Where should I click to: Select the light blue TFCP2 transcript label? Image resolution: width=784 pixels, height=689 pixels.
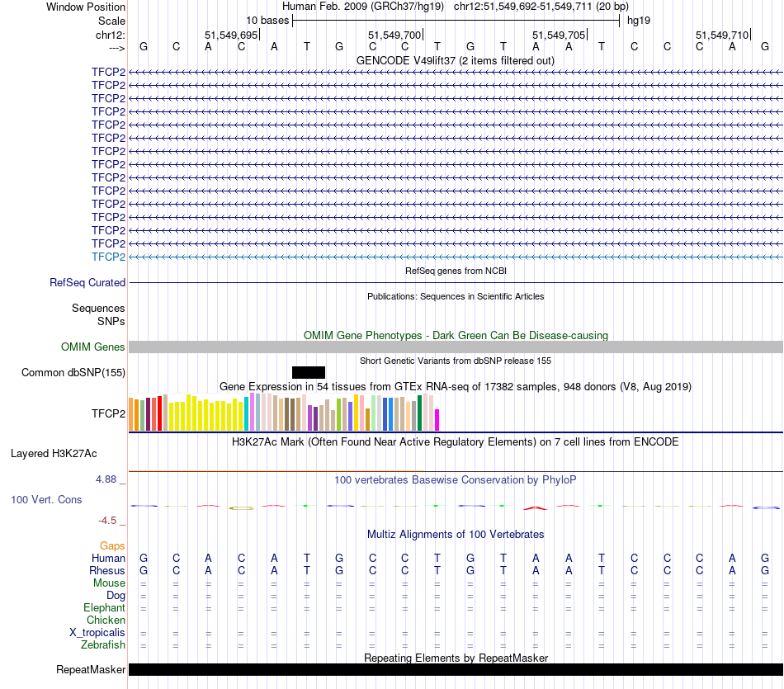(108, 257)
